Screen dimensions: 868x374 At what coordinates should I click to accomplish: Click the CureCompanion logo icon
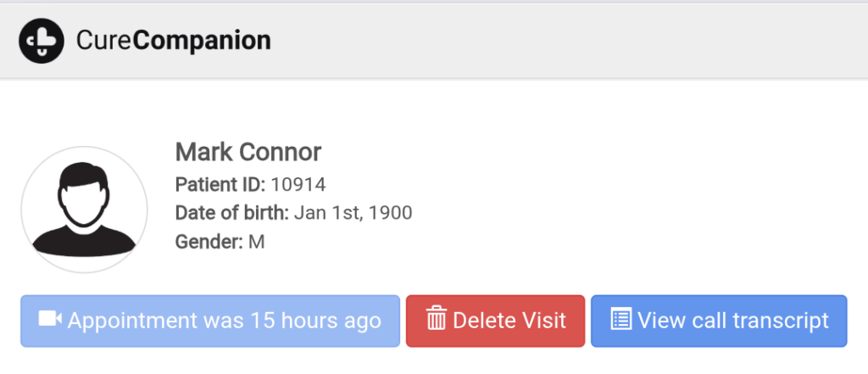point(42,40)
